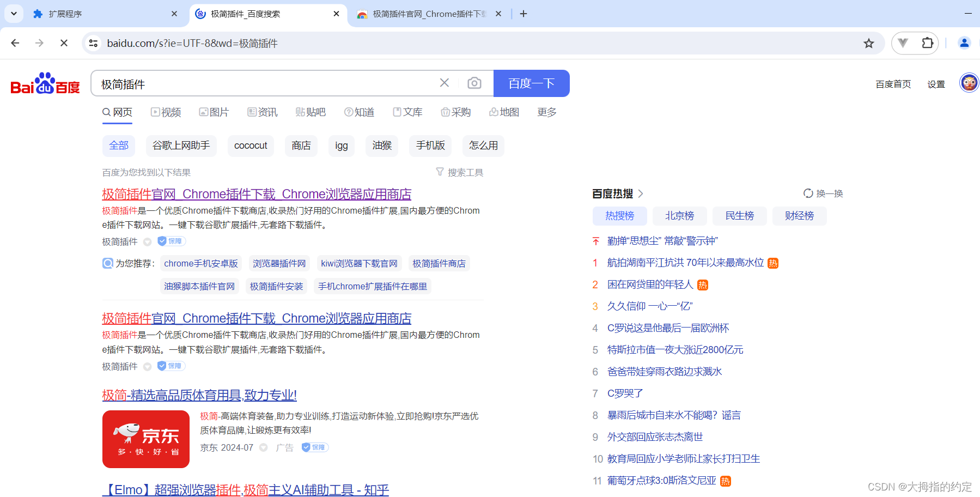Open the first 极简插件官网 result title
This screenshot has height=497, width=980.
[x=257, y=194]
